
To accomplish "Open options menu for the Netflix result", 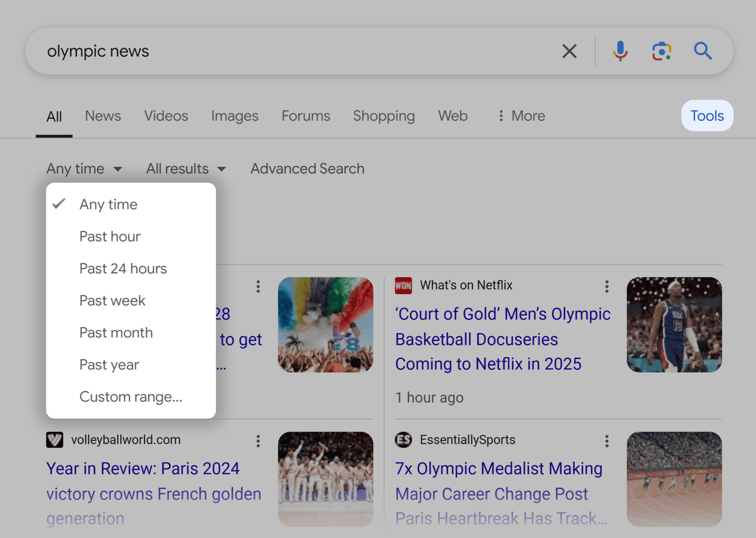I will pos(606,286).
